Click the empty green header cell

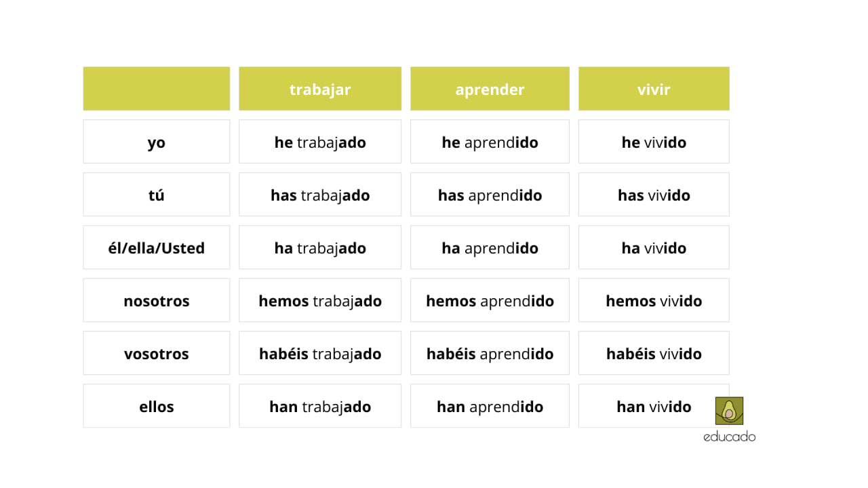157,89
